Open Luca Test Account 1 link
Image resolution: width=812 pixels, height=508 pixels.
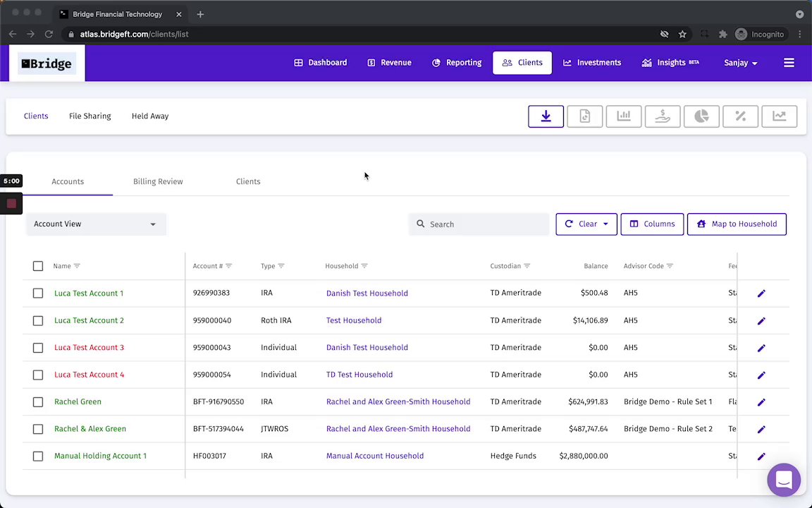pyautogui.click(x=89, y=294)
